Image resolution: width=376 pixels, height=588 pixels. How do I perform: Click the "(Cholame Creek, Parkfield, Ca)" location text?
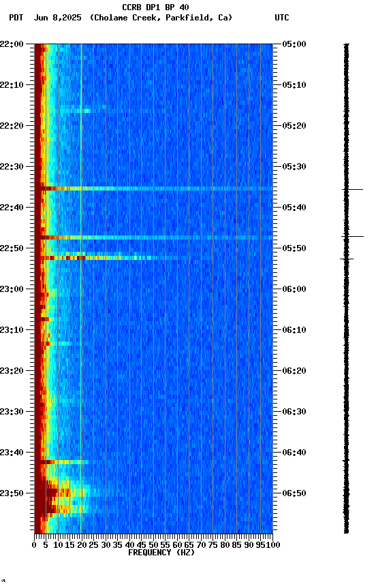[x=161, y=18]
